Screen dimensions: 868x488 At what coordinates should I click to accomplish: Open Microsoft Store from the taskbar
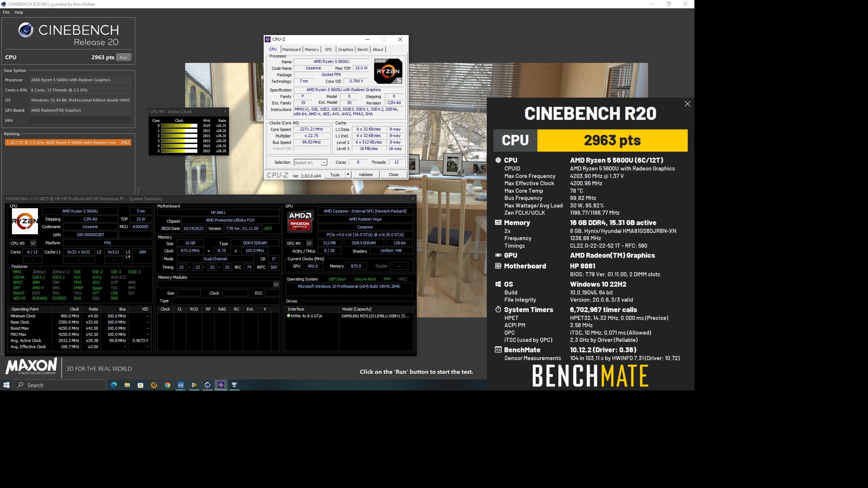tap(141, 385)
